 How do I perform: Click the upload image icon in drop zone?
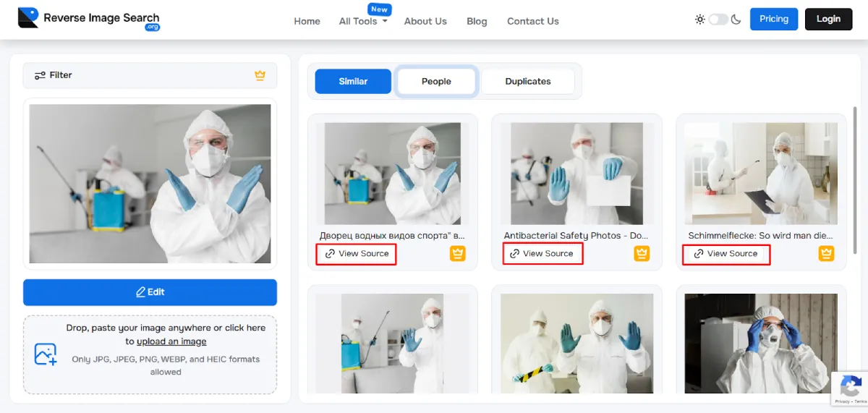(x=46, y=354)
